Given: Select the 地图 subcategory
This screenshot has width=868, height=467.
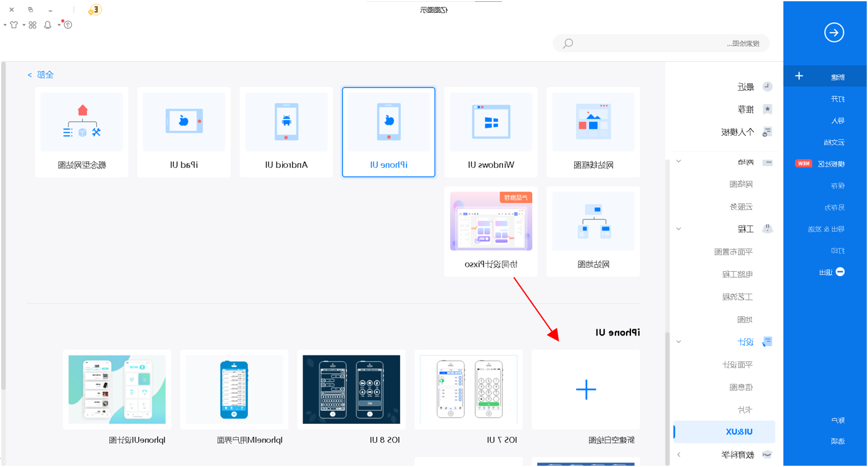Looking at the screenshot, I should pyautogui.click(x=745, y=319).
